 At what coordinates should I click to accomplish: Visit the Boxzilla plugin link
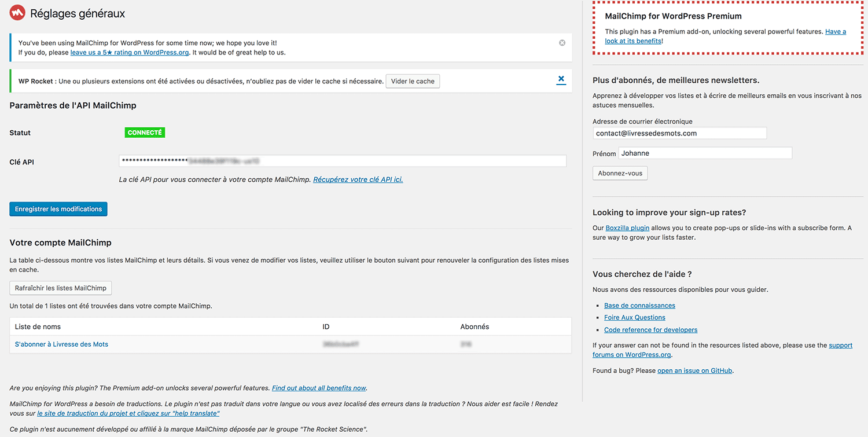[x=627, y=227]
